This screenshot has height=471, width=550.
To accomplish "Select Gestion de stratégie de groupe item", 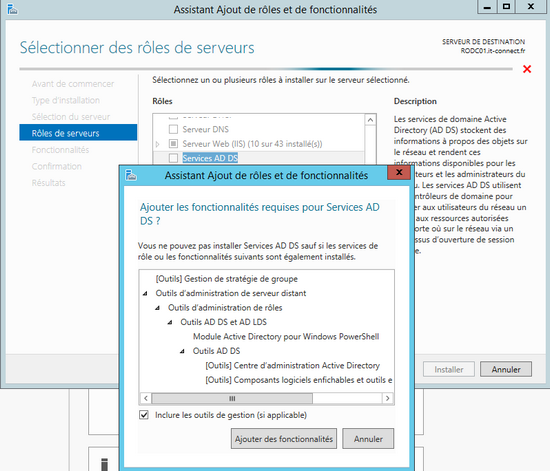I will 227,279.
